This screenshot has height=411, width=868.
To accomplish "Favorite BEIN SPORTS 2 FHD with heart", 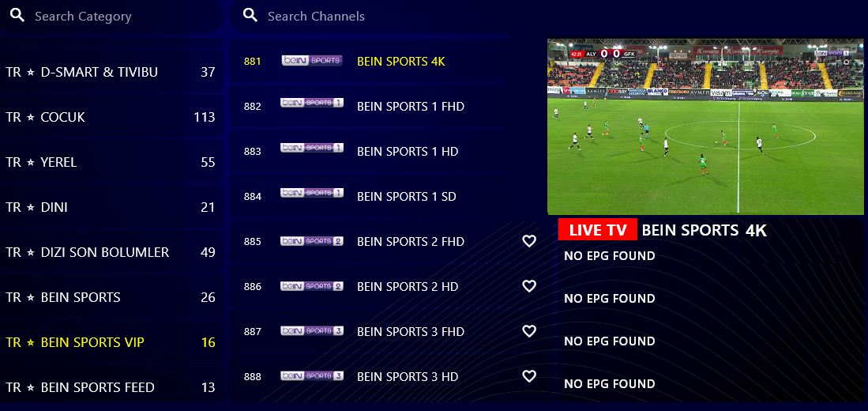I will click(529, 241).
